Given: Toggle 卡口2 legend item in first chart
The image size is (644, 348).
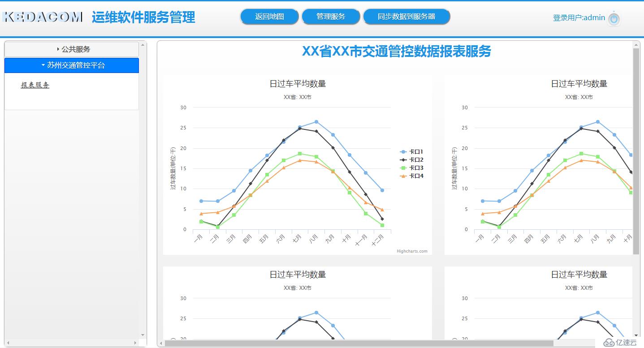Looking at the screenshot, I should pos(411,160).
